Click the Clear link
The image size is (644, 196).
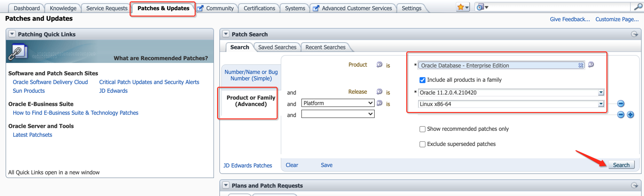(x=292, y=165)
